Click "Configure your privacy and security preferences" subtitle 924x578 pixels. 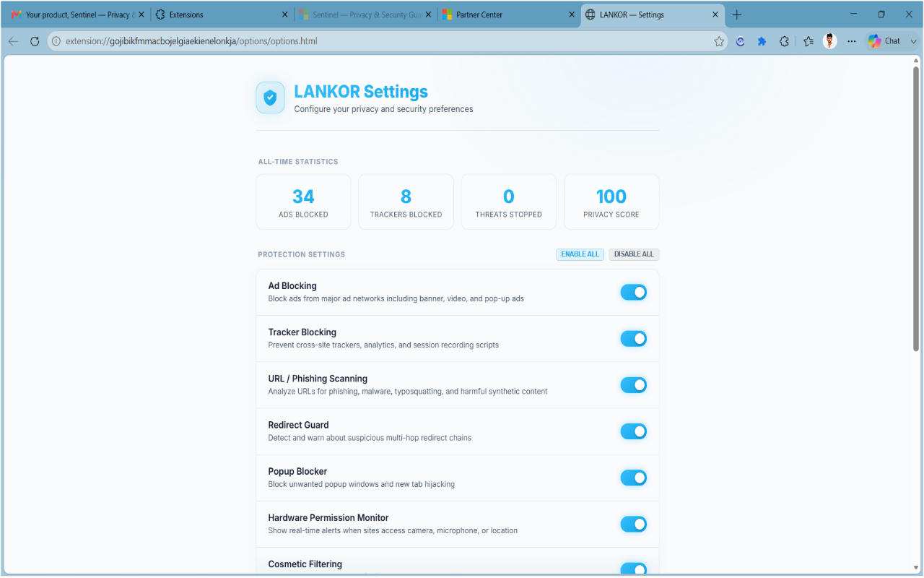click(x=383, y=109)
